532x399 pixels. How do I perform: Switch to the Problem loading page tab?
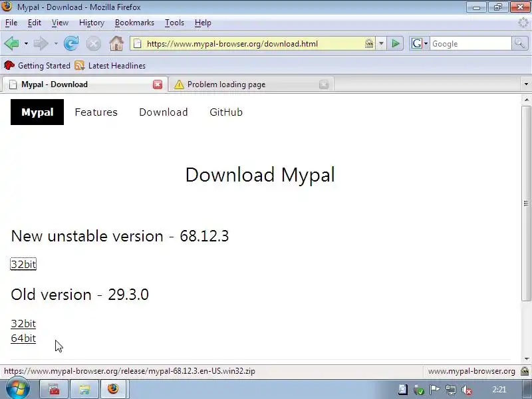(x=251, y=84)
